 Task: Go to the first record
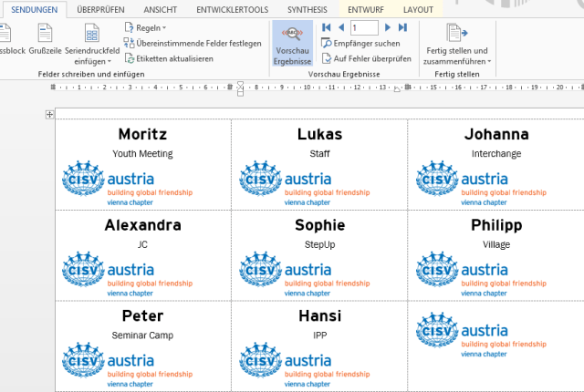(x=327, y=27)
